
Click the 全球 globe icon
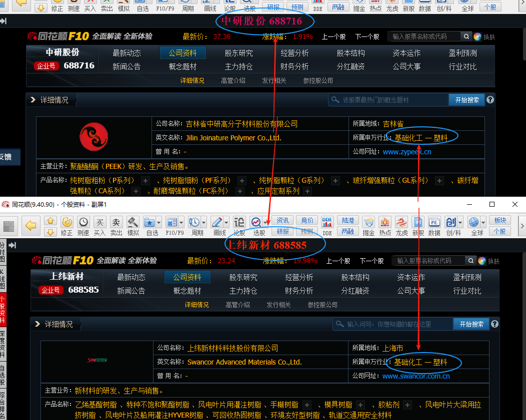pyautogui.click(x=473, y=222)
